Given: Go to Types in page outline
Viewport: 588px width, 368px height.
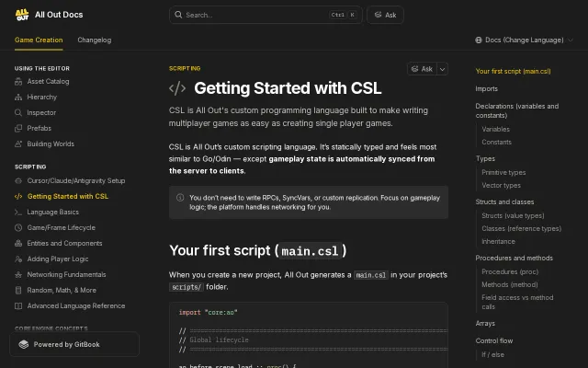Looking at the screenshot, I should [485, 158].
